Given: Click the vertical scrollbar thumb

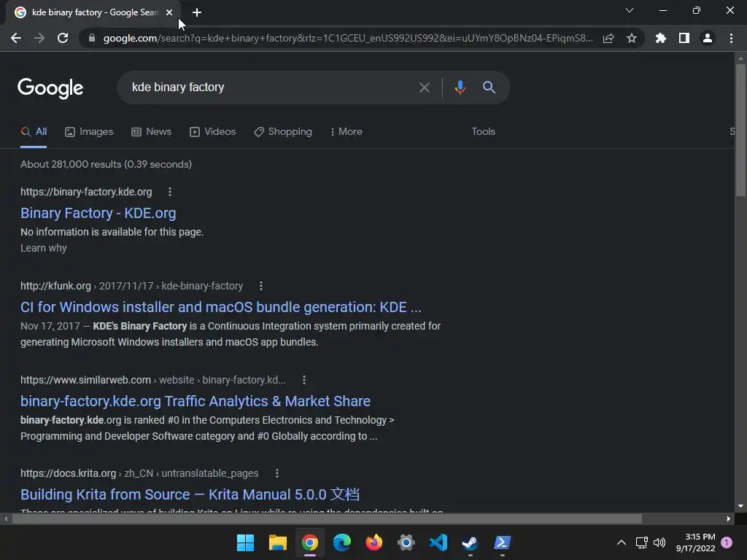Looking at the screenshot, I should (x=740, y=130).
